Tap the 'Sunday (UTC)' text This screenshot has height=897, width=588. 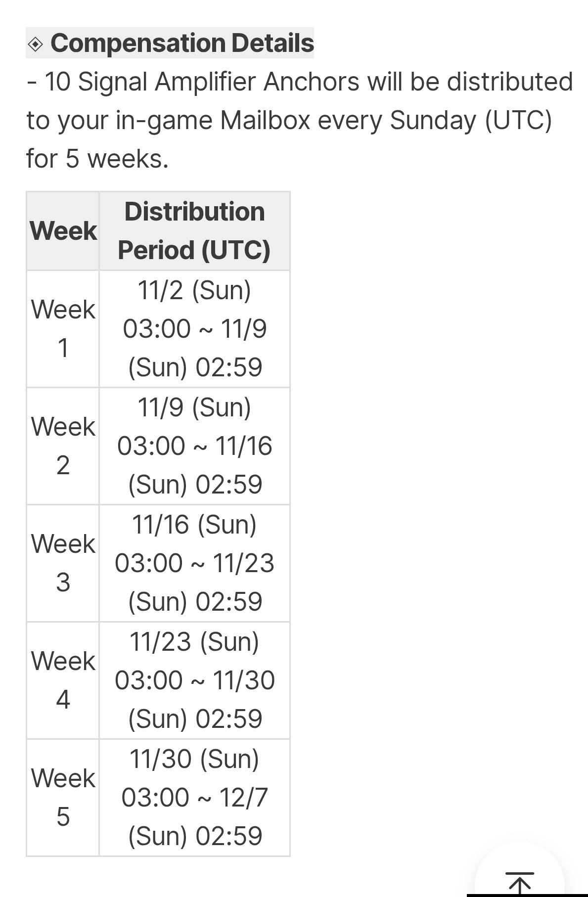click(470, 120)
